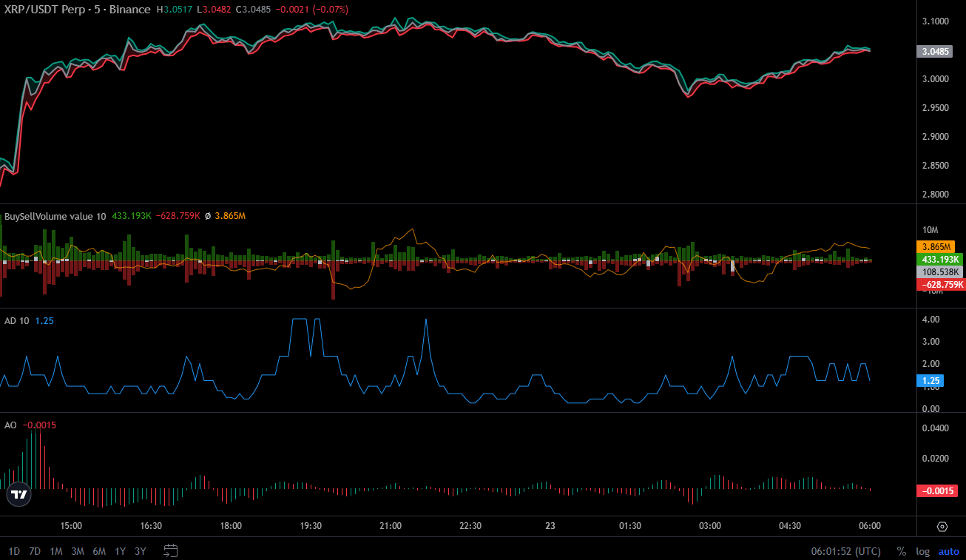Click the 4.00 AD axis tick
Viewport: 966px width, 560px height.
point(930,320)
